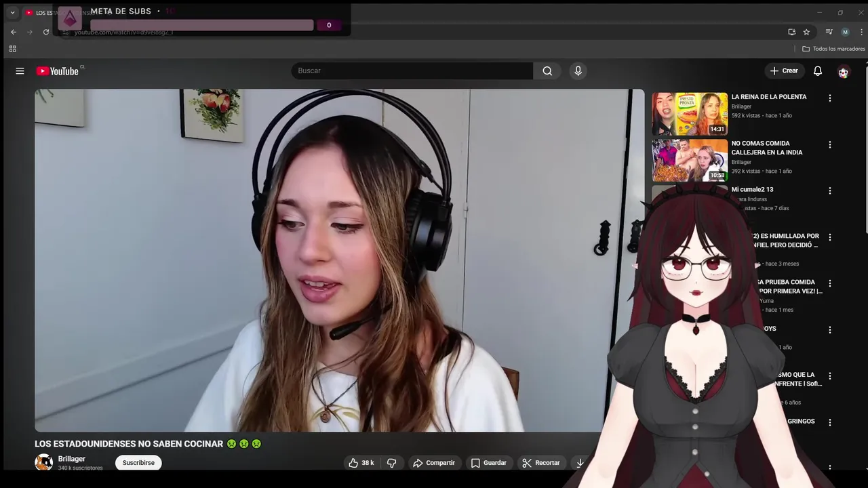Click the download arrow under the video

point(580,463)
